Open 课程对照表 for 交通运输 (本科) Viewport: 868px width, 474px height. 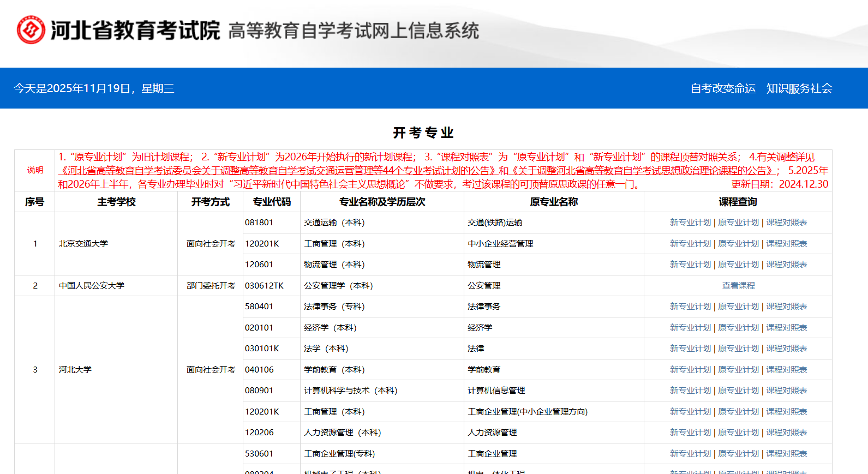click(786, 223)
